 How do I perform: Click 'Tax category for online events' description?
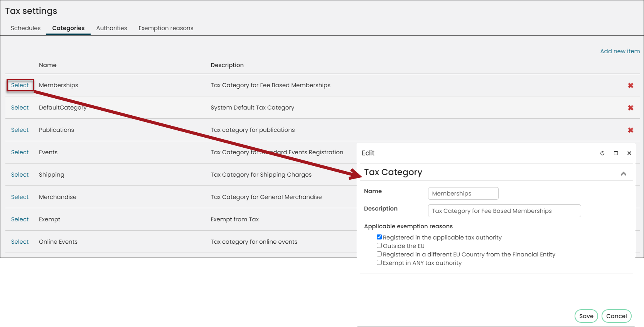coord(254,242)
